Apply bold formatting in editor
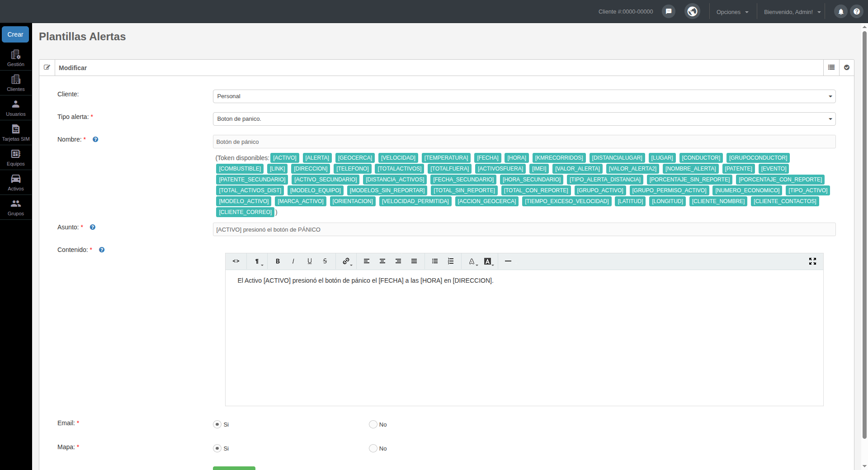The image size is (868, 470). tap(278, 261)
